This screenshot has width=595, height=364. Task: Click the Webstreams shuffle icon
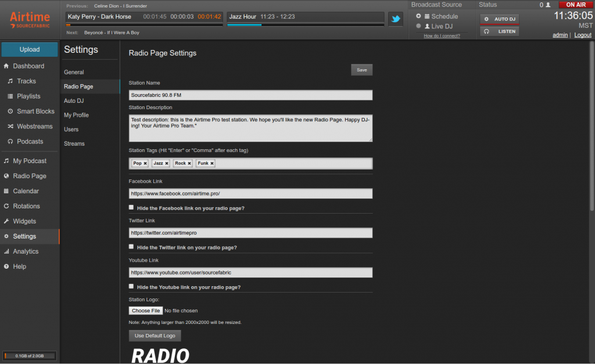[x=10, y=126]
